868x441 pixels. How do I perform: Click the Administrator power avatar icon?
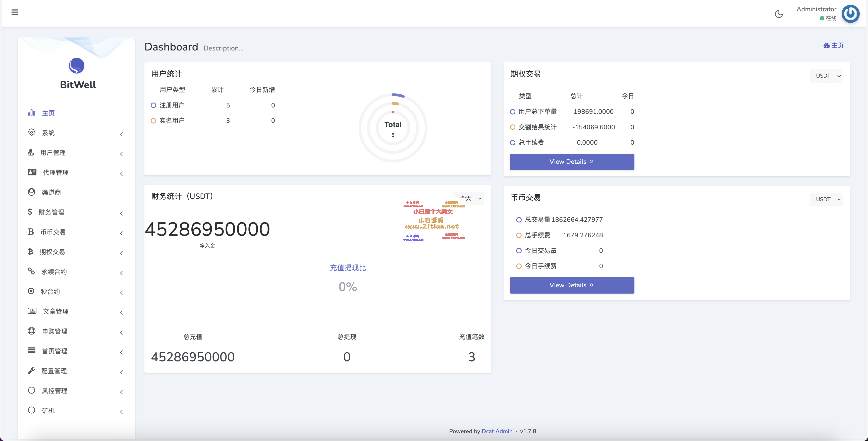coord(850,14)
